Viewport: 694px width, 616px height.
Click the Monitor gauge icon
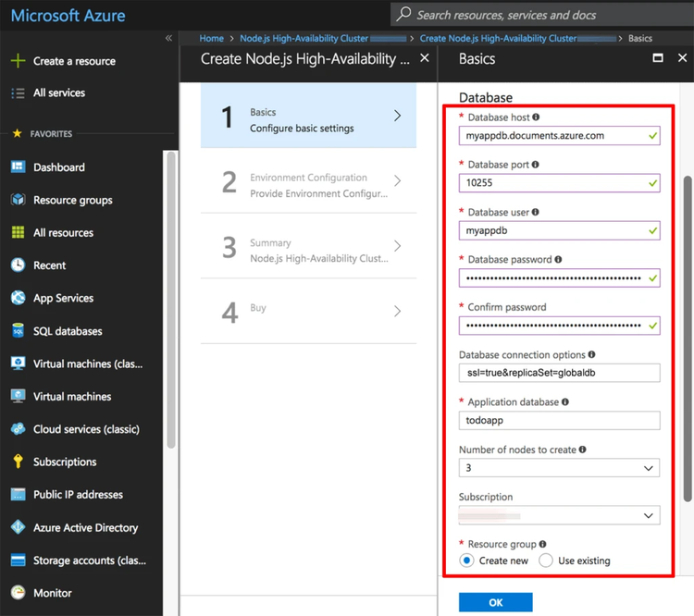pyautogui.click(x=18, y=593)
